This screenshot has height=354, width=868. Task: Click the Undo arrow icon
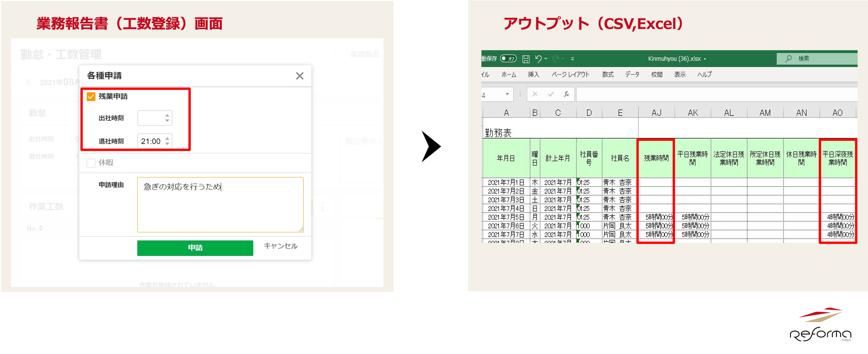[x=538, y=59]
